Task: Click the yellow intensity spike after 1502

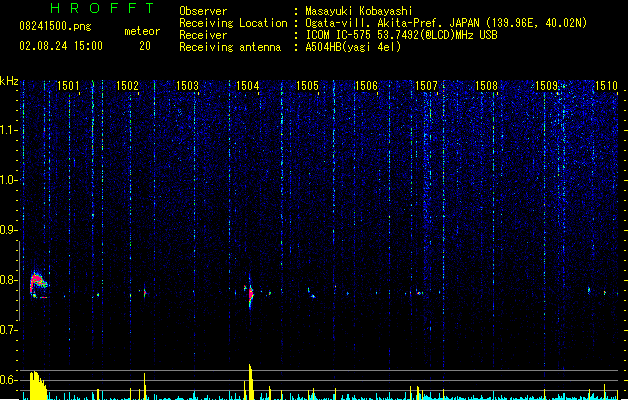Action: 144,386
